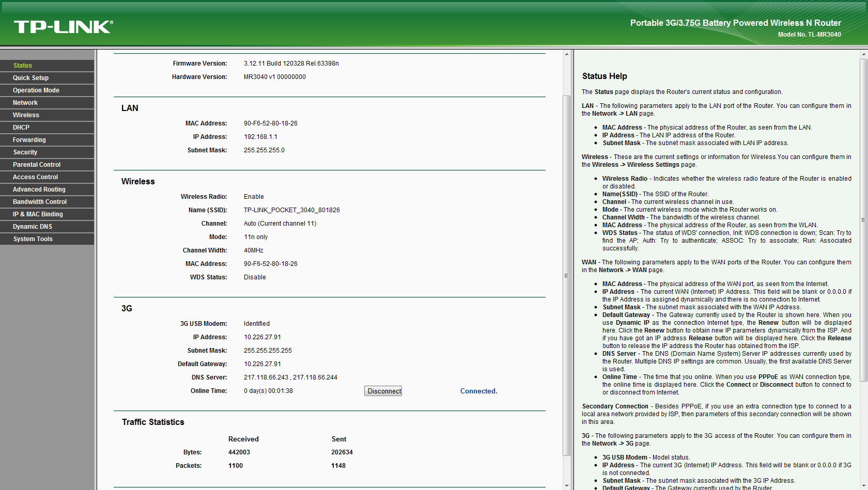Click the Wireless section MAC address value

click(x=271, y=264)
